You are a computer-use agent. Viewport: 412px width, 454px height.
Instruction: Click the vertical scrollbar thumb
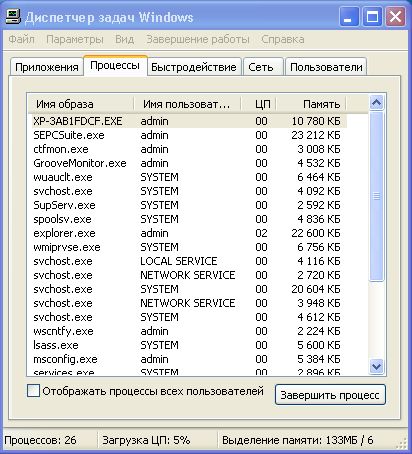point(376,196)
